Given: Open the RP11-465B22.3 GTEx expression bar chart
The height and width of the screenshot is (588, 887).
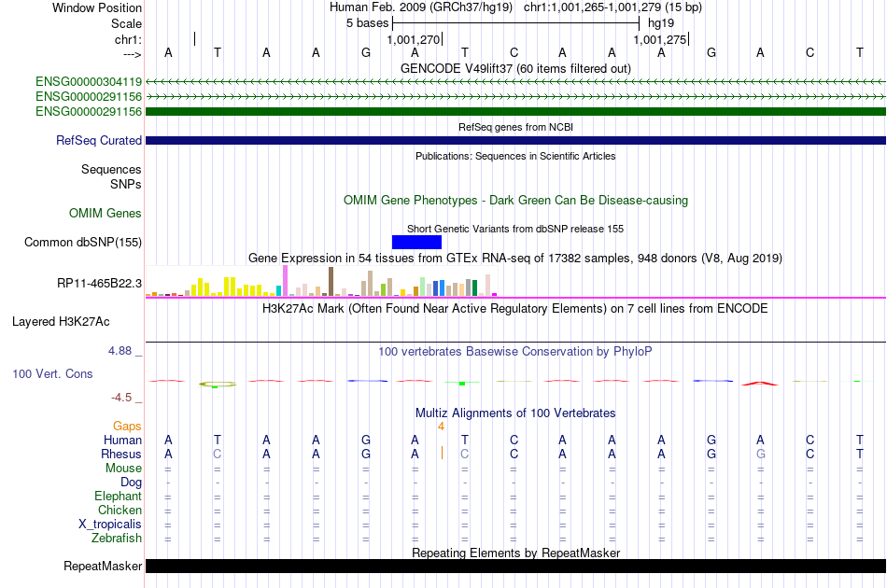Looking at the screenshot, I should 321,282.
